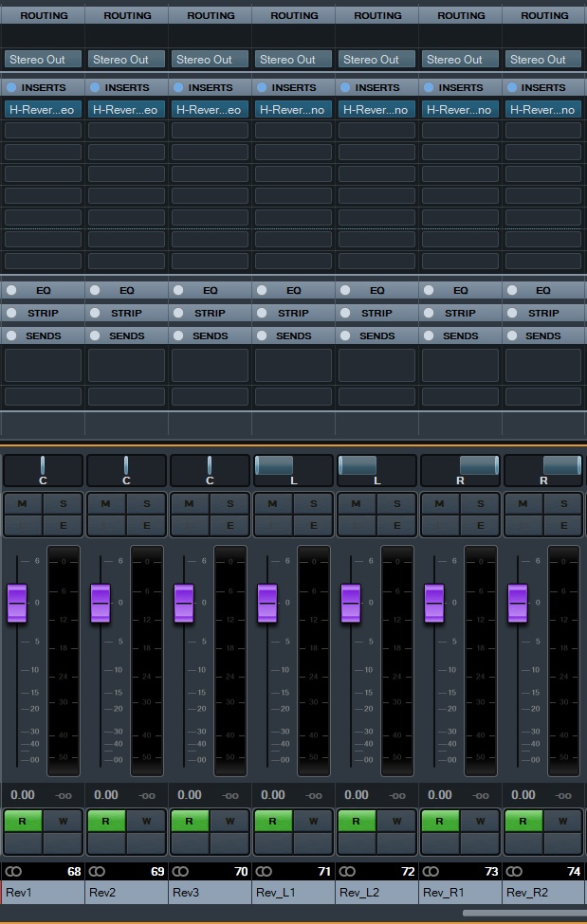Screen dimensions: 587x924
Task: Toggle the Inserts bypass on Rev1
Action: [x=11, y=87]
